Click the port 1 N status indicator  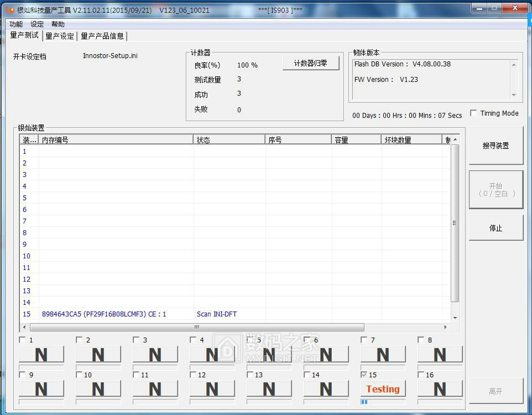point(41,354)
